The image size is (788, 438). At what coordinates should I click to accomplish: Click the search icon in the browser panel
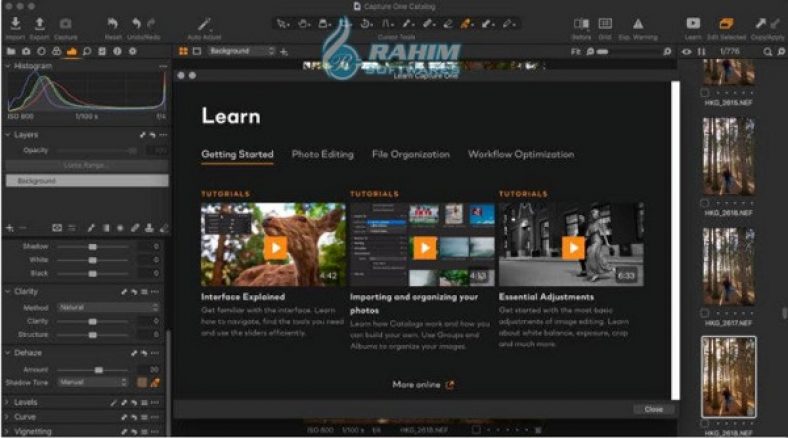pyautogui.click(x=767, y=51)
